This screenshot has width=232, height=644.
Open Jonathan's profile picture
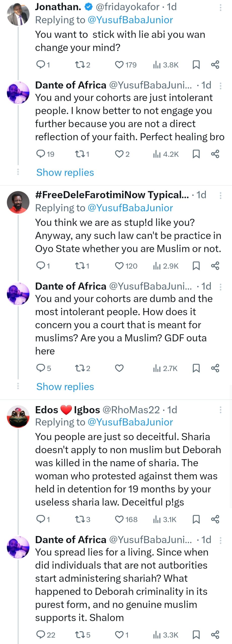(18, 14)
